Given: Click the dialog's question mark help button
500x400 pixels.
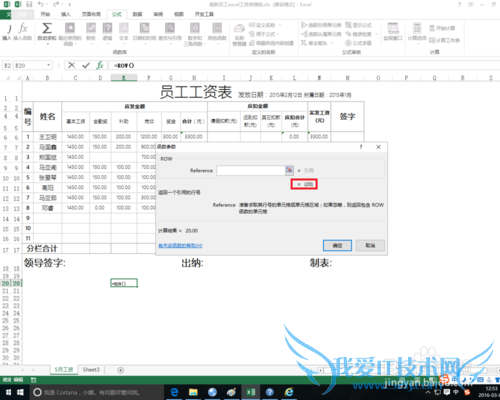Looking at the screenshot, I should pos(361,147).
